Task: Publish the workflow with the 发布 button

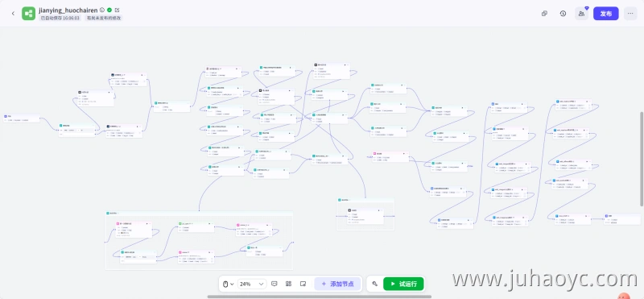Action: point(606,14)
